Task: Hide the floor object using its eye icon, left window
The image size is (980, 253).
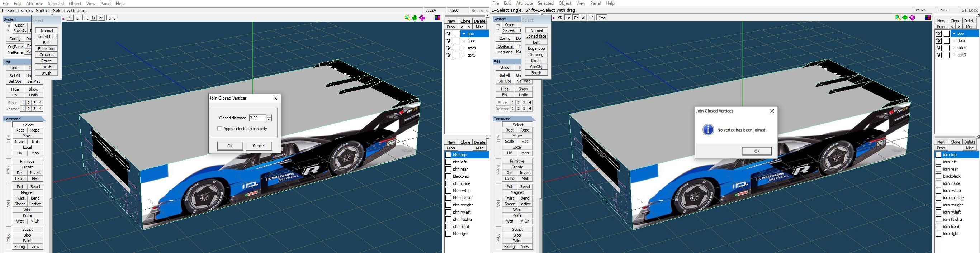Action: pos(449,41)
